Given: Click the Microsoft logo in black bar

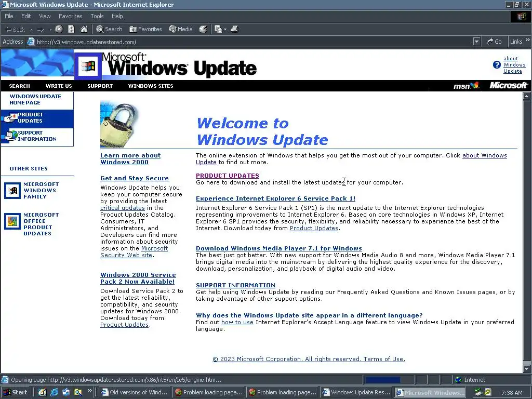Looking at the screenshot, I should [508, 86].
